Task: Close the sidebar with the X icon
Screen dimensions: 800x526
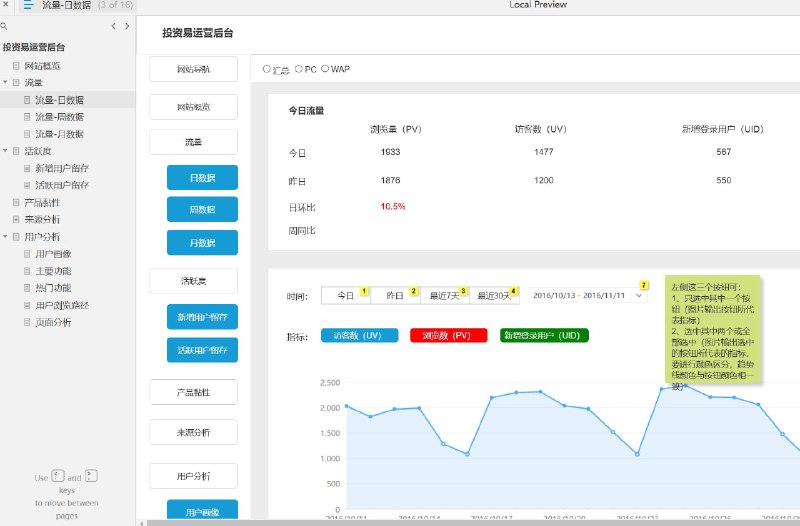Action: click(x=5, y=5)
